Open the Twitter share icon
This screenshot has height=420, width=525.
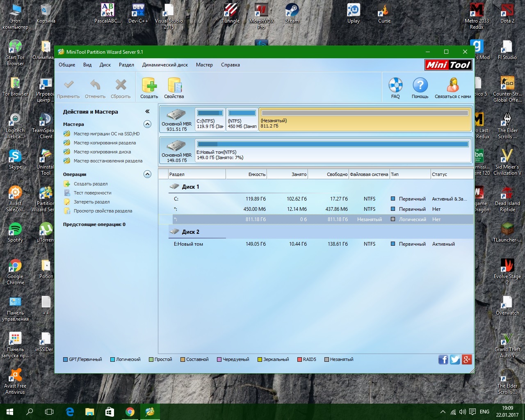coord(455,360)
